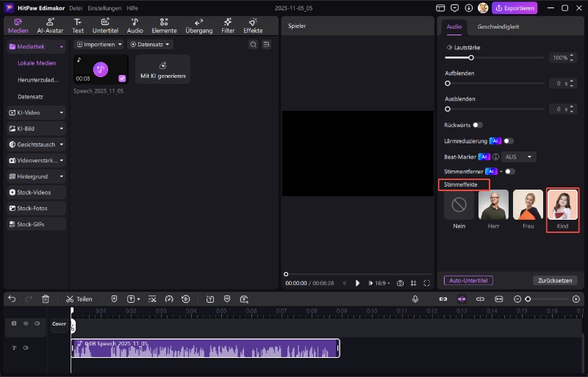
Task: Click the fullscreen icon in player
Action: tap(427, 283)
